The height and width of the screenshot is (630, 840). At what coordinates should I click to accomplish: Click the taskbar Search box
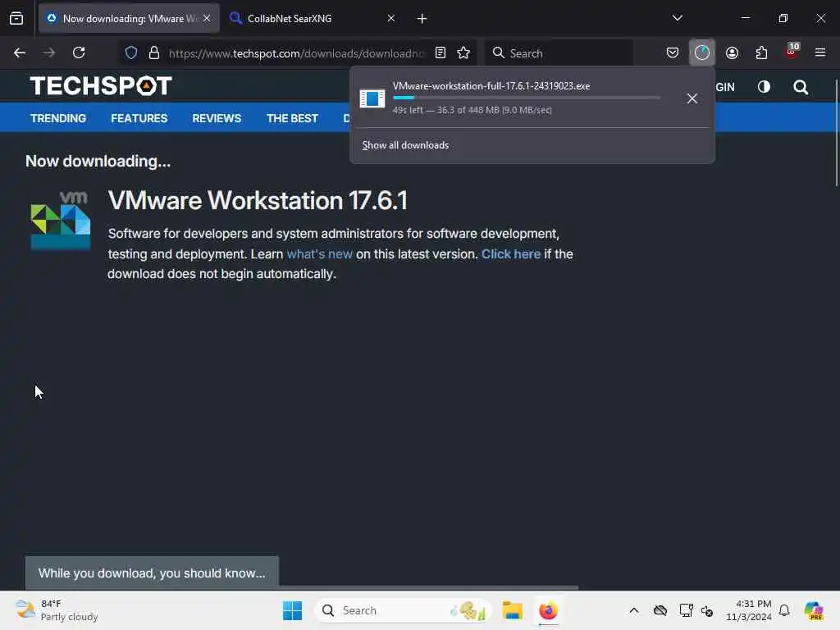[403, 610]
